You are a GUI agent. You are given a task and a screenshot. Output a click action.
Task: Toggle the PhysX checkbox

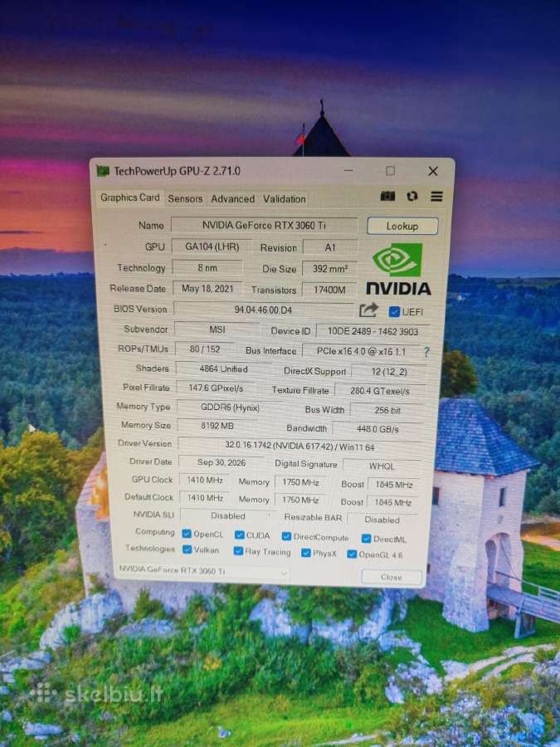click(305, 553)
